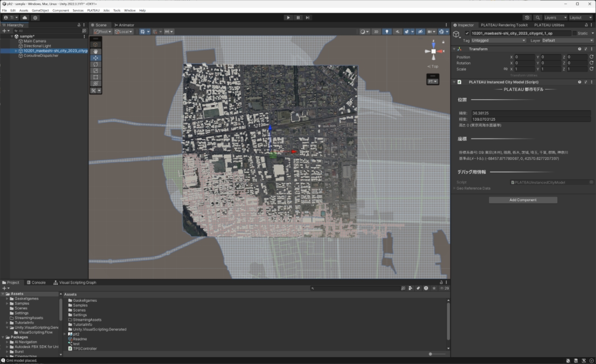Image resolution: width=596 pixels, height=364 pixels.
Task: Toggle scene lighting bulb
Action: point(387,32)
